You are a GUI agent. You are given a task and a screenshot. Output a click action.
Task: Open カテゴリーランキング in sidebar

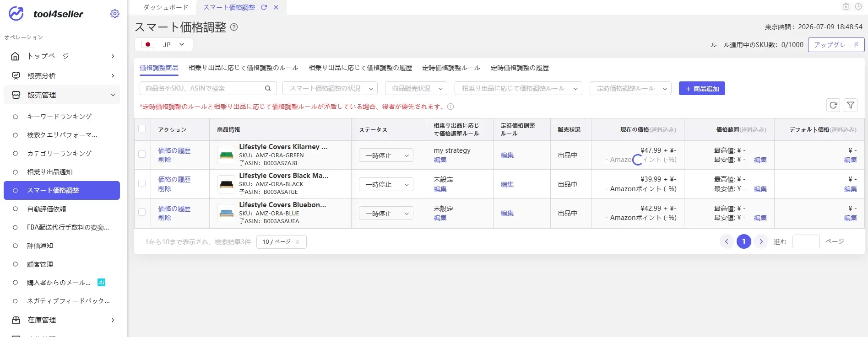[60, 154]
